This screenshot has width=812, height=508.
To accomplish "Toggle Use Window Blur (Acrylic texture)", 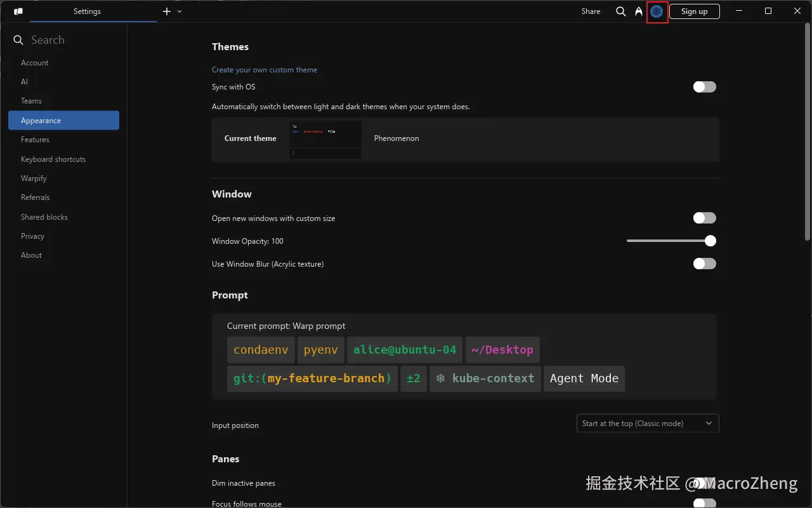I will (x=704, y=264).
